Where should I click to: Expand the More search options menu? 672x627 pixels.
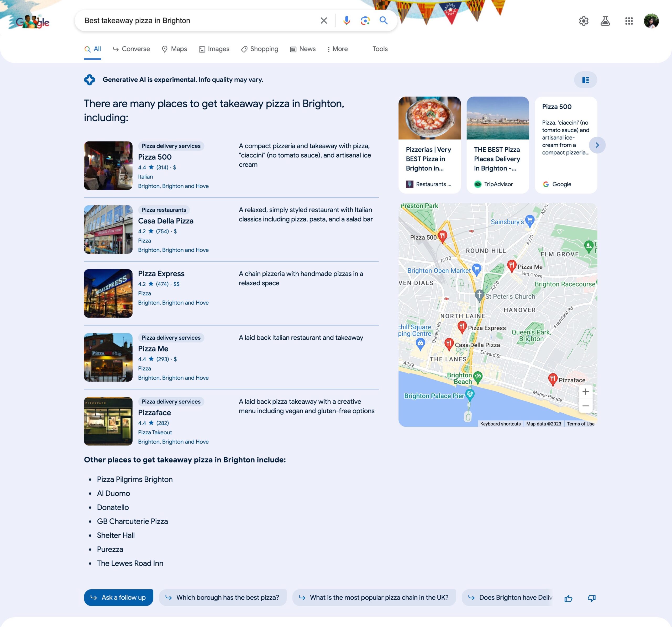coord(337,49)
